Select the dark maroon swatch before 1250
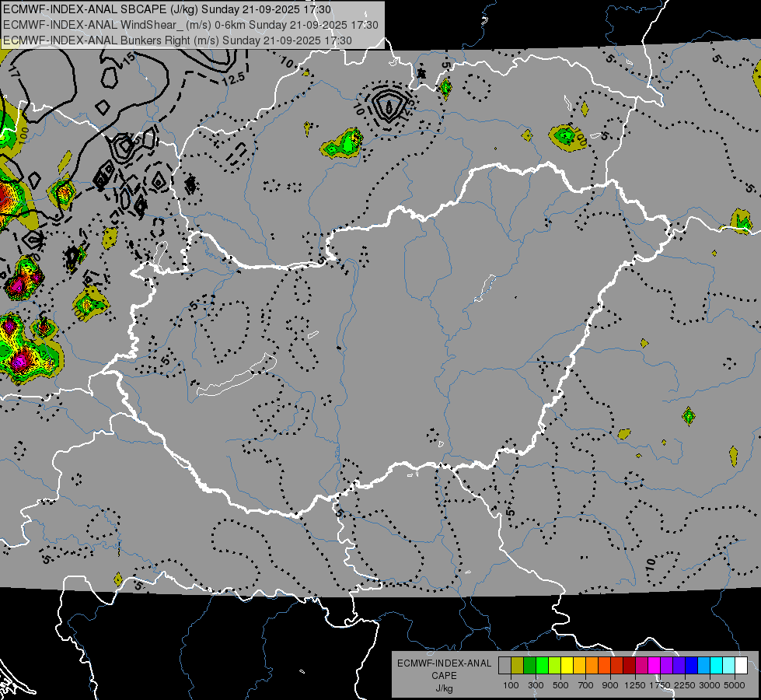Screen dimensions: 761x700 coord(629,666)
